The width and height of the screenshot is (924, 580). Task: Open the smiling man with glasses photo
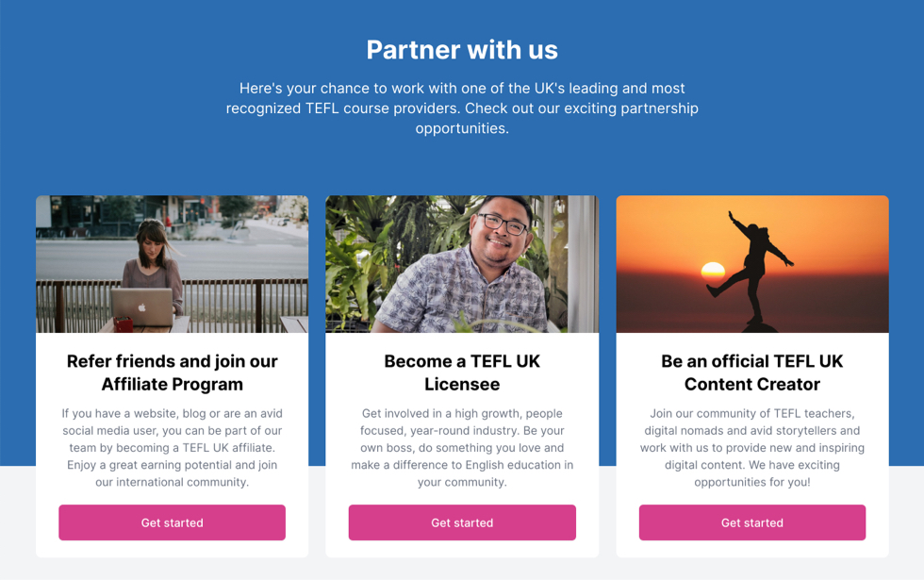click(x=462, y=264)
